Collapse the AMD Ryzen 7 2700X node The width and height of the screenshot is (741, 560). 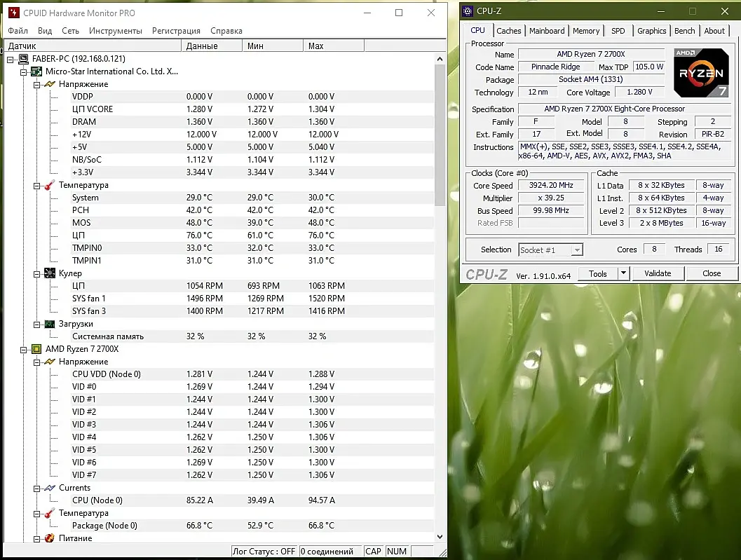pyautogui.click(x=23, y=350)
